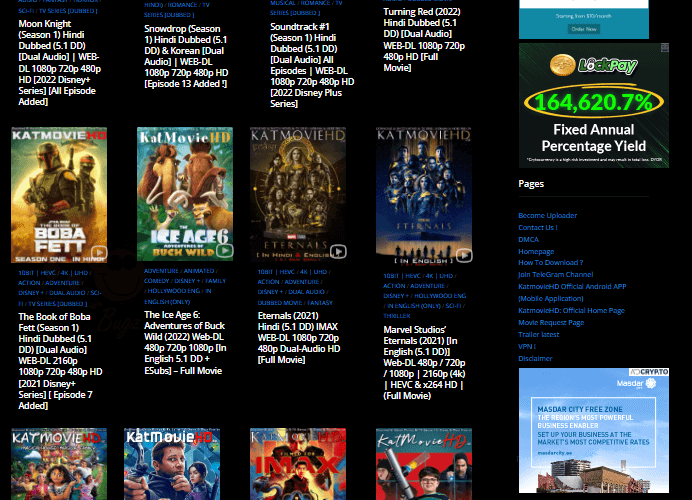Open Eternals In English poster thumbnail

click(424, 196)
